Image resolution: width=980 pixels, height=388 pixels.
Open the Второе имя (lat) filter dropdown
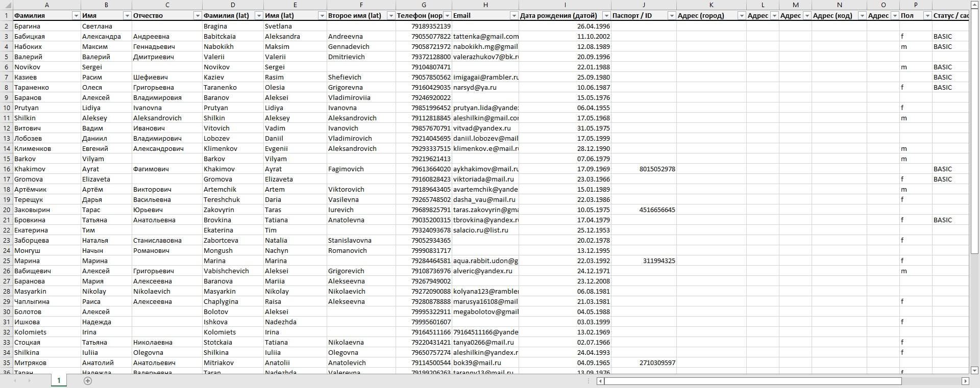(391, 16)
